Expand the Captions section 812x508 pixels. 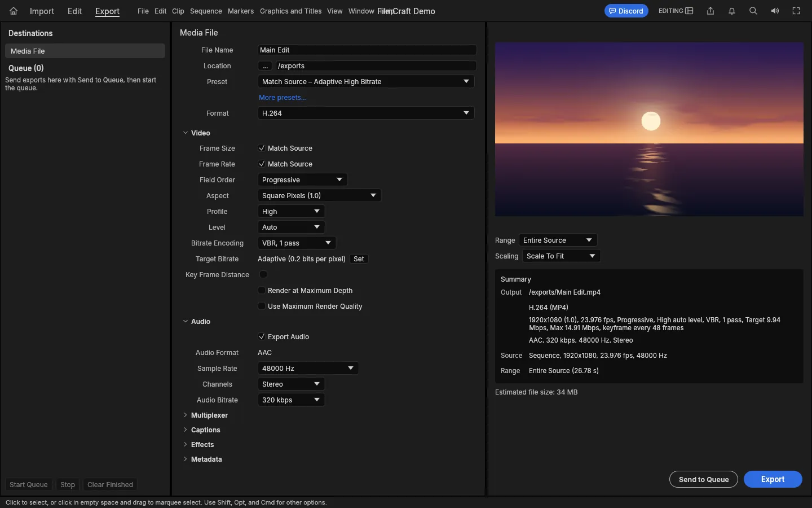[x=186, y=430]
